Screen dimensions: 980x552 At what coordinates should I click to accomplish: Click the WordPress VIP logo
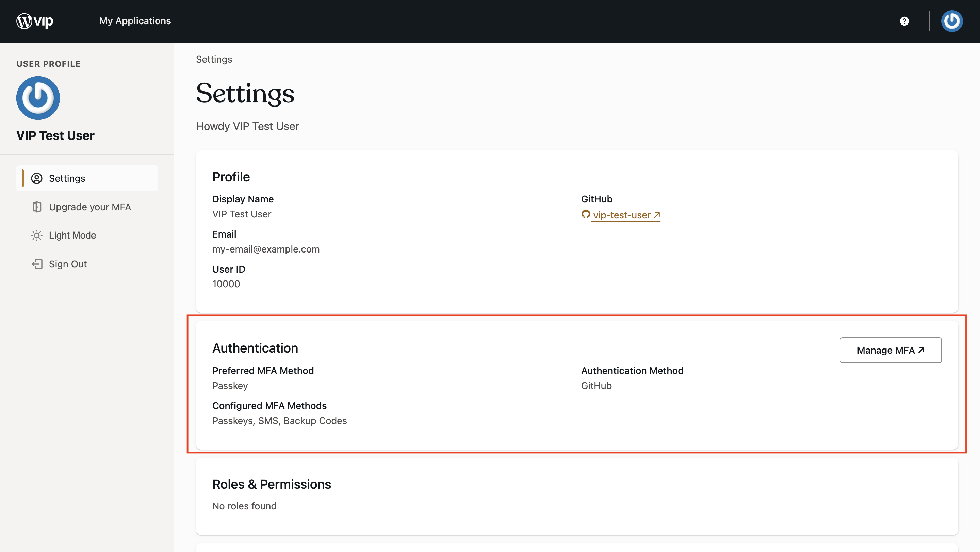click(x=35, y=21)
